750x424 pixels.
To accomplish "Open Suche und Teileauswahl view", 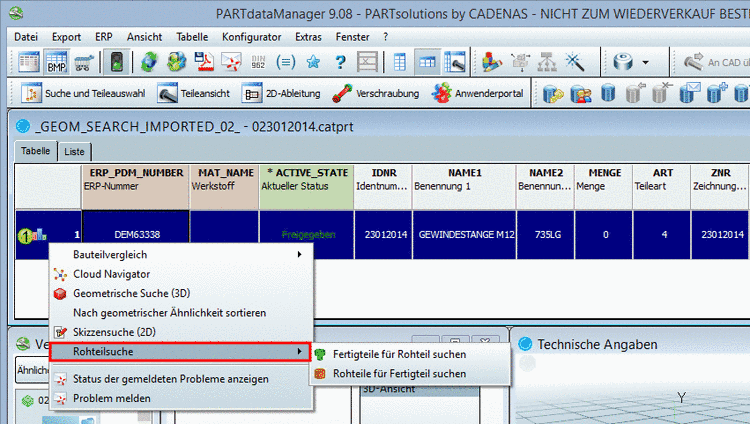I will point(83,93).
